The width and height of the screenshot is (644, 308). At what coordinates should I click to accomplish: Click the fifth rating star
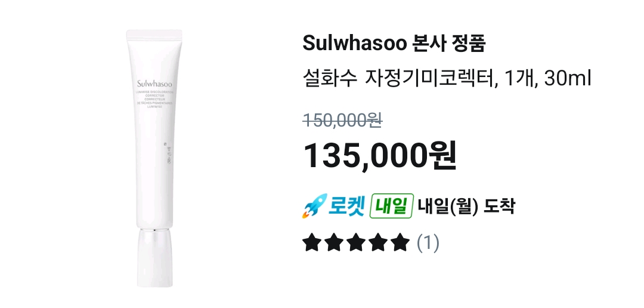coord(401,242)
